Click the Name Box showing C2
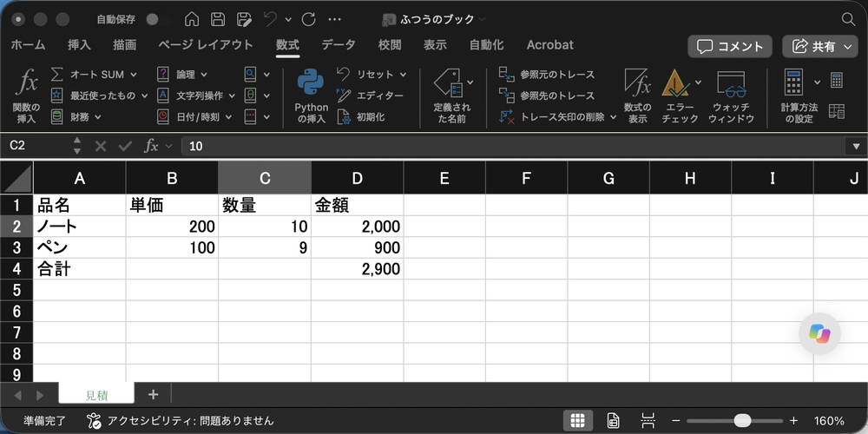Screen dimensions: 868x434 tap(39, 146)
